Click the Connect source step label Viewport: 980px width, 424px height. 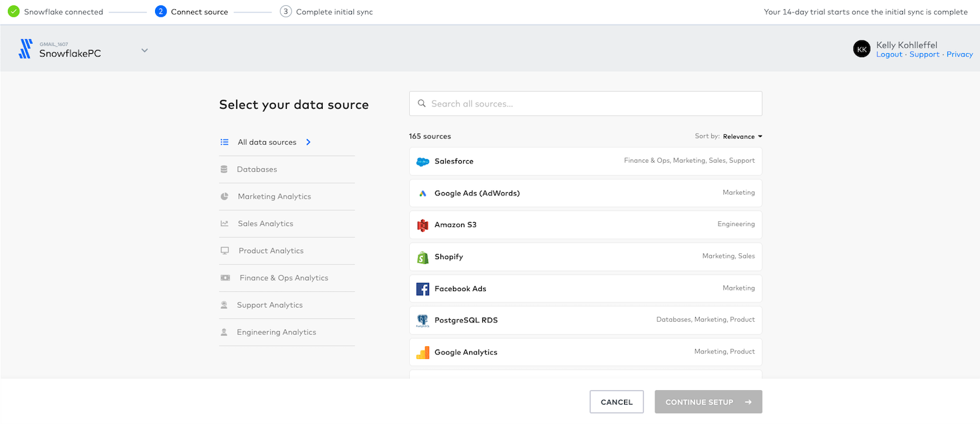[200, 12]
